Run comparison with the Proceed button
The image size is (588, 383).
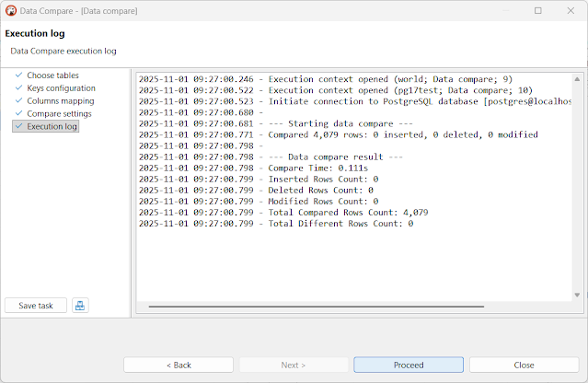[409, 365]
